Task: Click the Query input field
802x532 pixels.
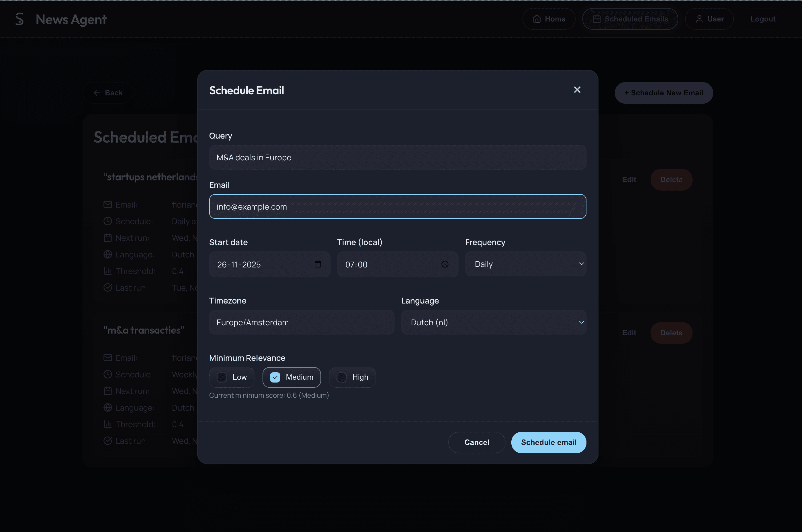Action: click(397, 157)
